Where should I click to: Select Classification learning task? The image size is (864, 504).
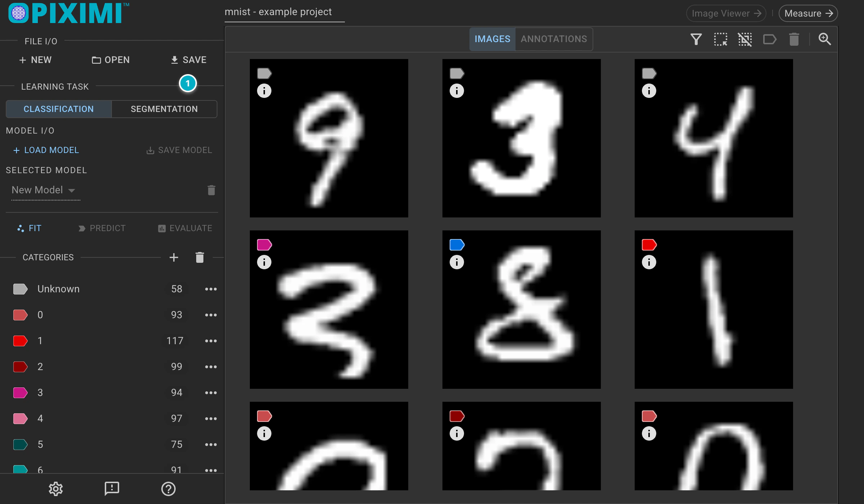59,109
